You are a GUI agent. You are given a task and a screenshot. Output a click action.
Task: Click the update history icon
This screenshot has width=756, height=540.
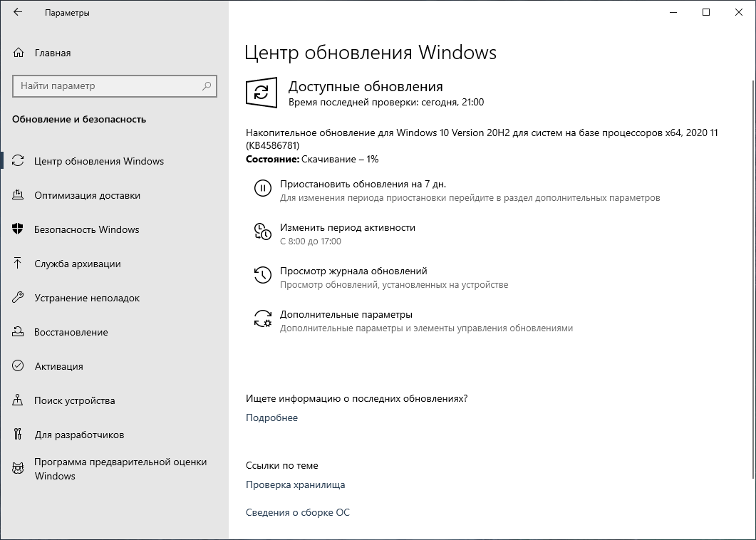263,274
